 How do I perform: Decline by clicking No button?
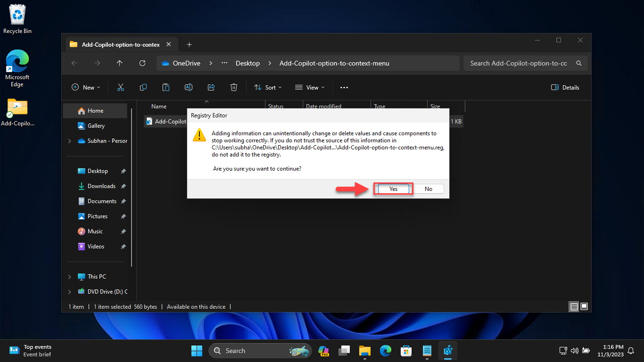(x=428, y=189)
